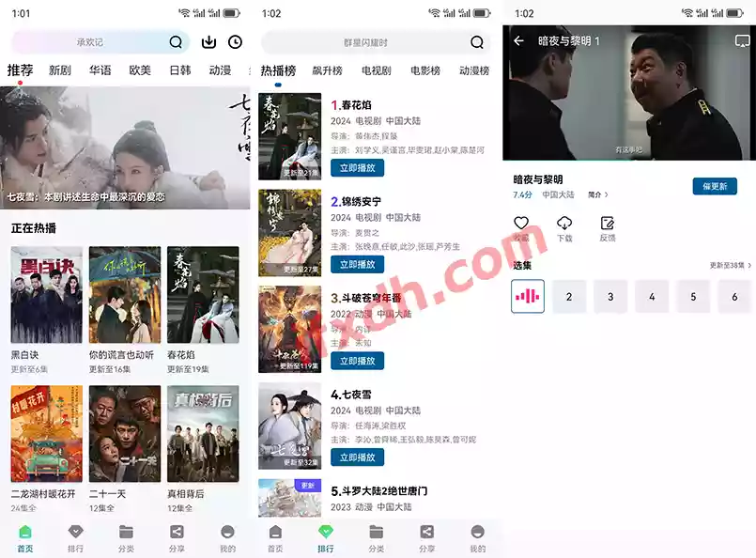Toggle the 收藏 heart favorite for 暗夜与黎明
The width and height of the screenshot is (756, 558).
[521, 224]
